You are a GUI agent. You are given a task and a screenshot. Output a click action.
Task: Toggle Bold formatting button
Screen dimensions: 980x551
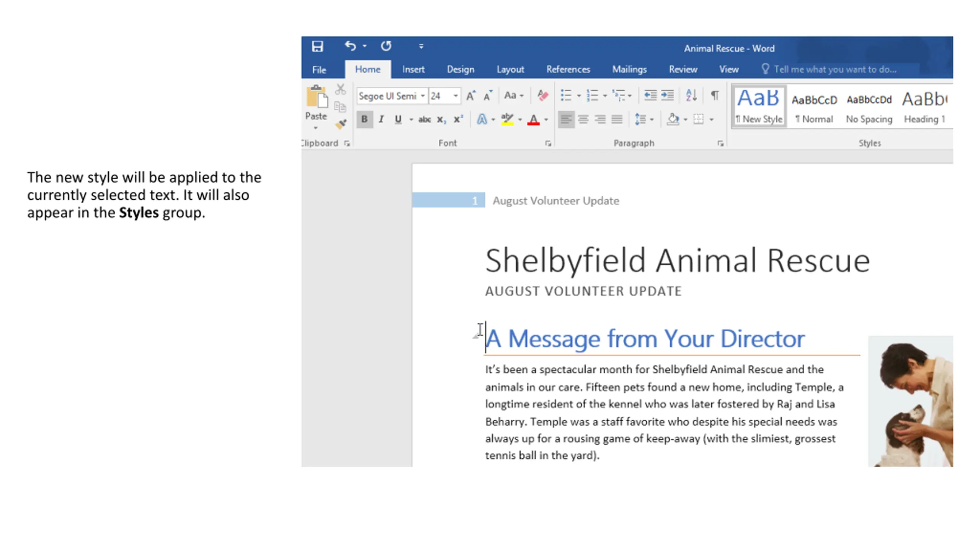tap(364, 119)
